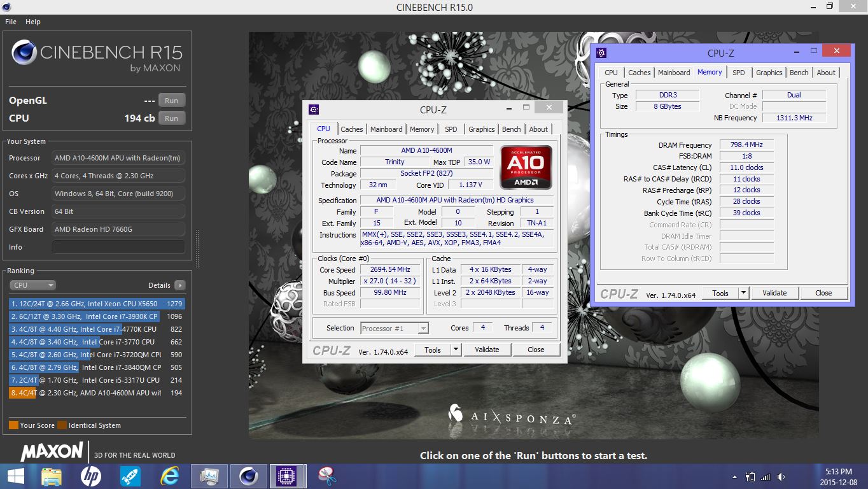Click the CPU-Z icon in CPU window title
868x489 pixels.
[x=313, y=110]
